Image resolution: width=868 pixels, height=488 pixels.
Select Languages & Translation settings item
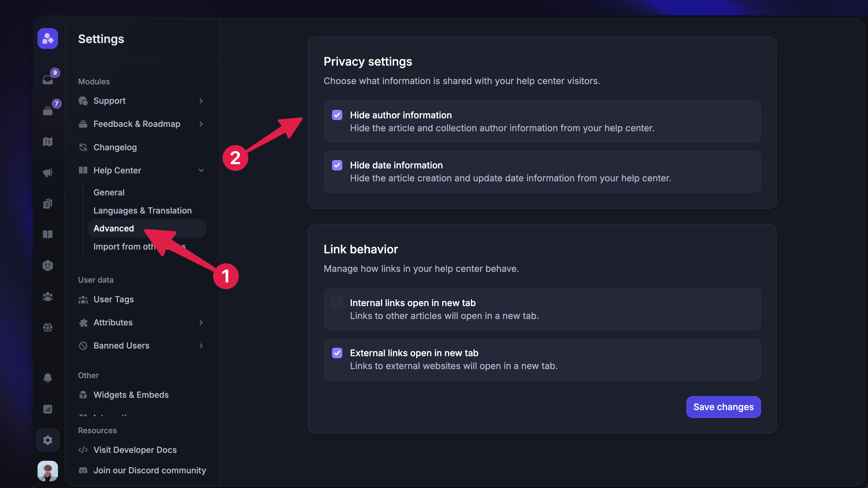[x=142, y=211]
